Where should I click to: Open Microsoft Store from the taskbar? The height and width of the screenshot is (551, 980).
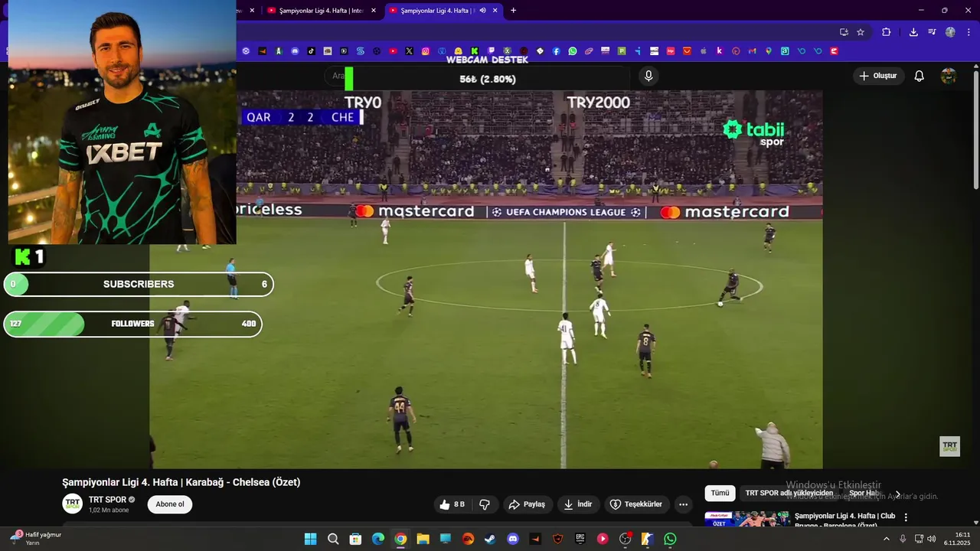(355, 539)
